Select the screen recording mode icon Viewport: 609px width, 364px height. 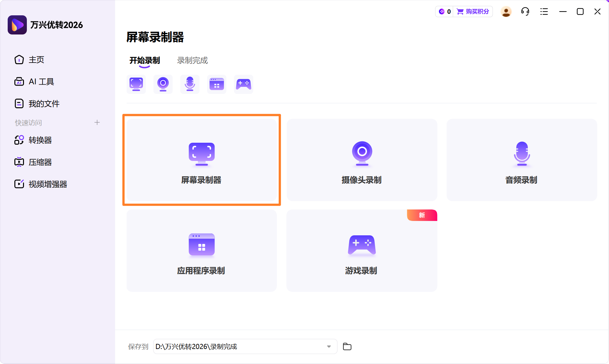[136, 84]
